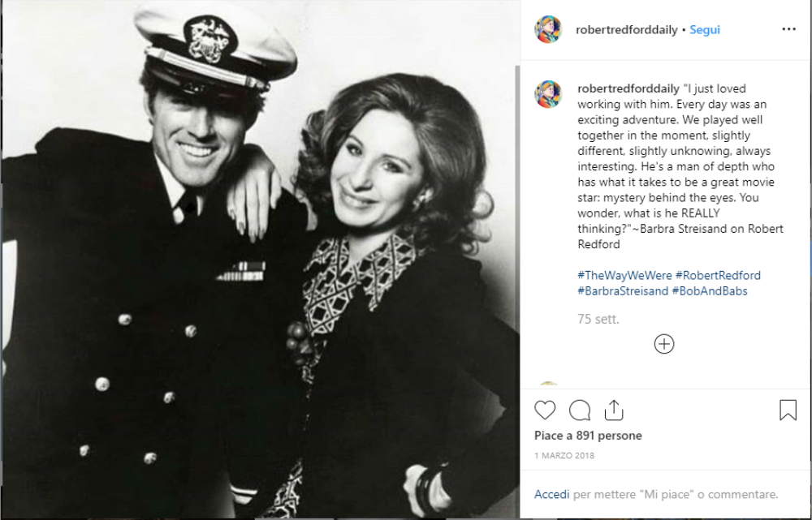This screenshot has width=812, height=520.
Task: Load more comments with the plus circle
Action: [664, 344]
